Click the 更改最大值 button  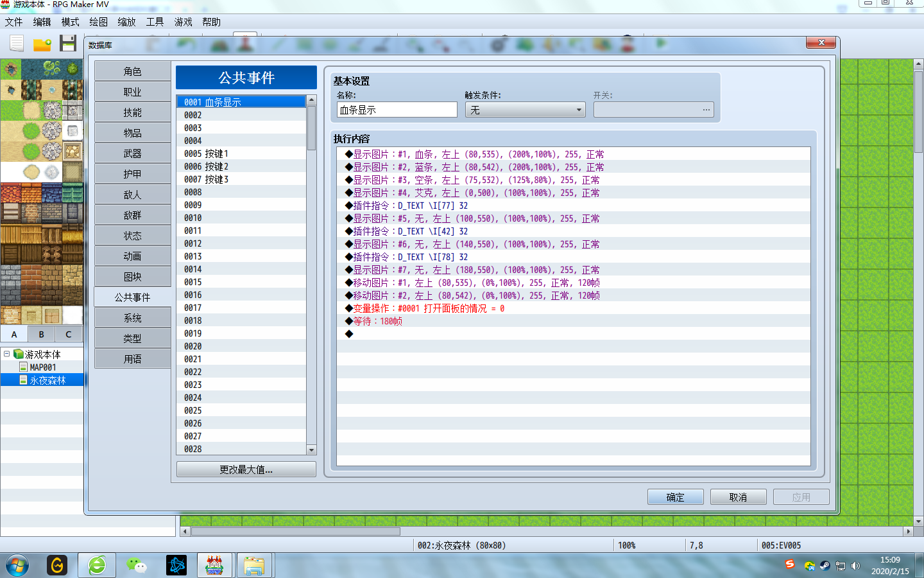pos(246,469)
